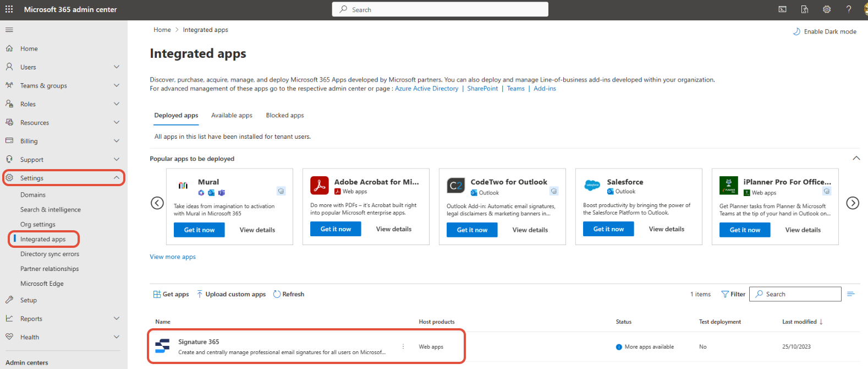Click the Adobe Acrobat app logo

click(320, 186)
